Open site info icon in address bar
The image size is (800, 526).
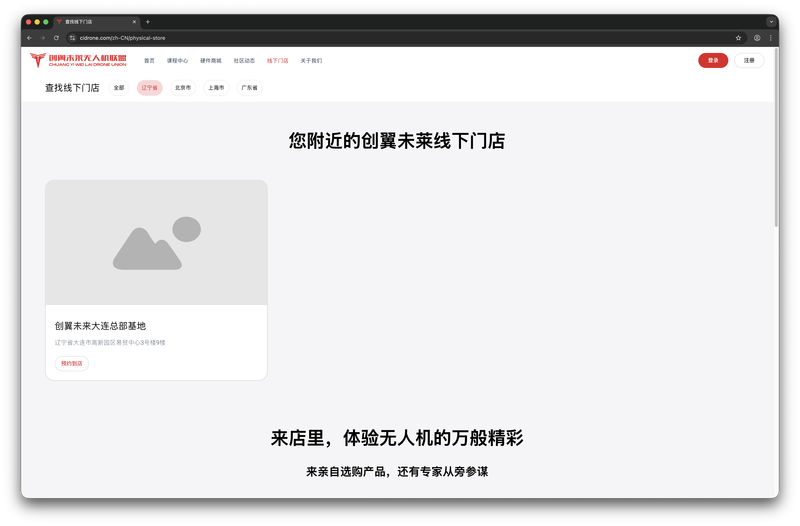point(72,38)
